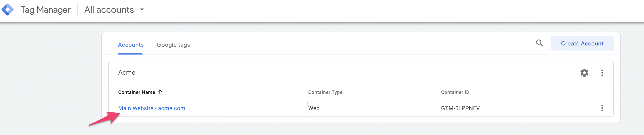Open the Main Website - acme.com container
The width and height of the screenshot is (644, 135).
pyautogui.click(x=152, y=108)
